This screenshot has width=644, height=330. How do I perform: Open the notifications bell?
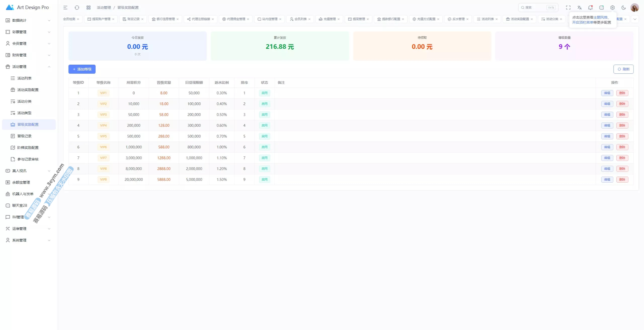pyautogui.click(x=590, y=8)
